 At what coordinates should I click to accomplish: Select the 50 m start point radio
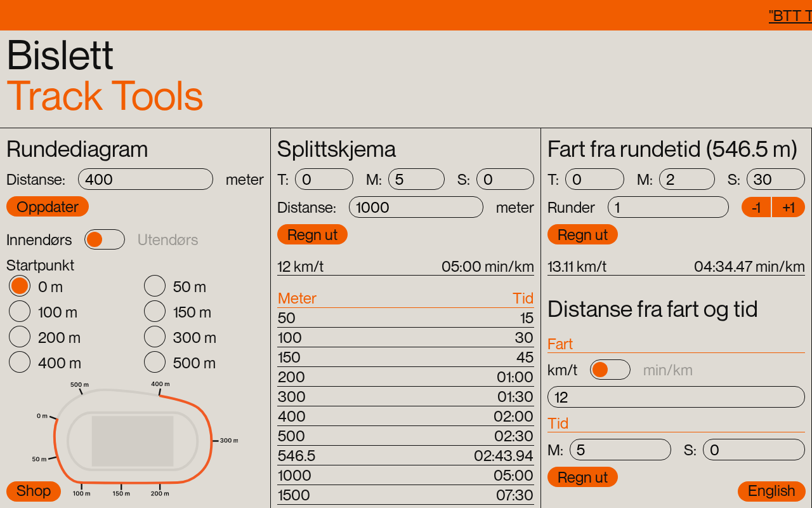coord(155,286)
